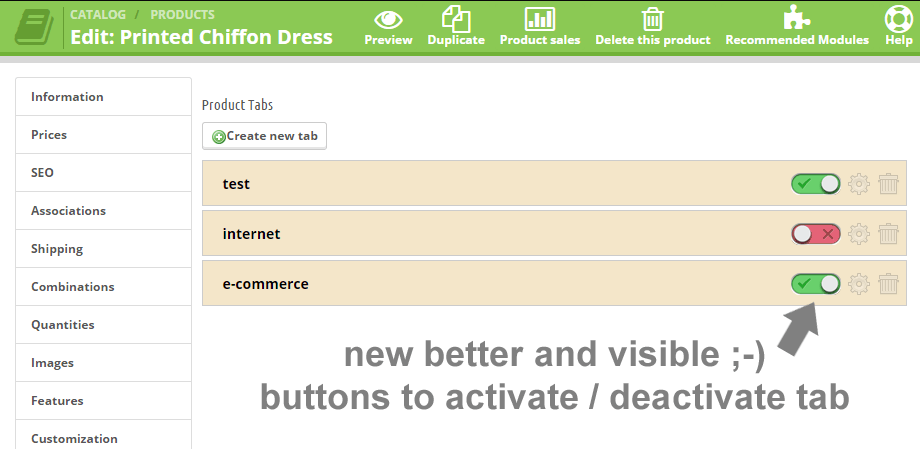Delete this product via trash icon
This screenshot has width=920, height=449.
pos(652,19)
